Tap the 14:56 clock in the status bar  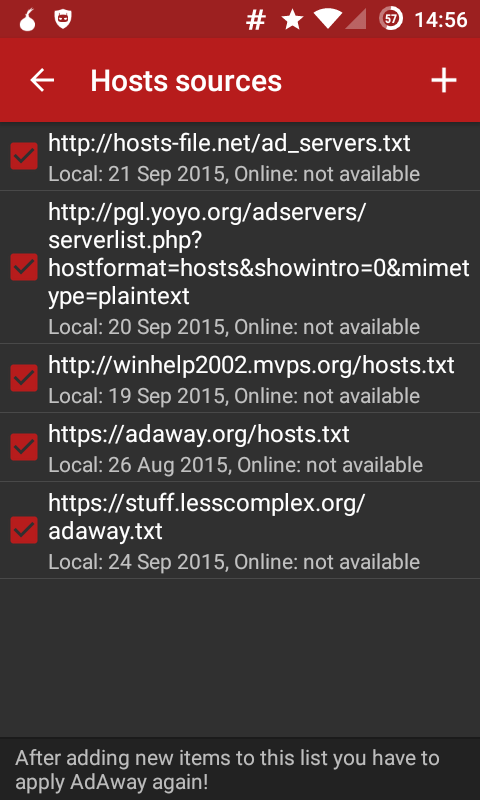click(441, 20)
